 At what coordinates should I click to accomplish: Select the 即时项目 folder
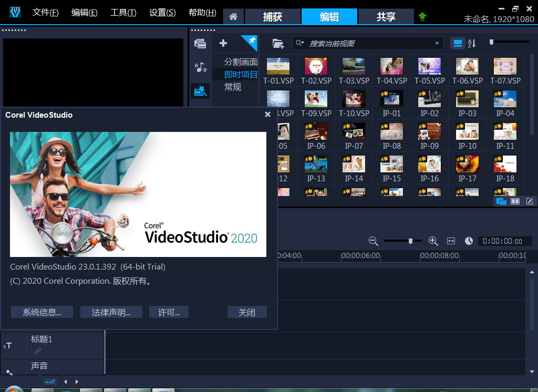[x=241, y=75]
